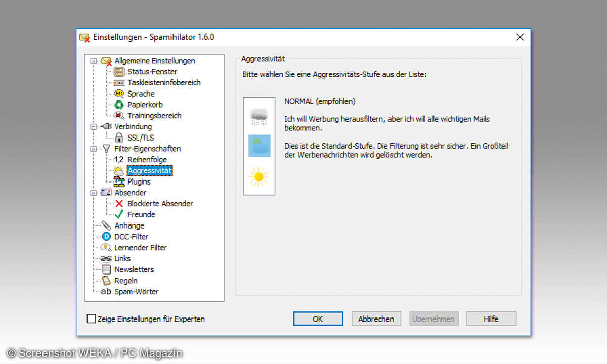Select the Spam-Wörter tree entry
The height and width of the screenshot is (364, 607).
(x=137, y=292)
